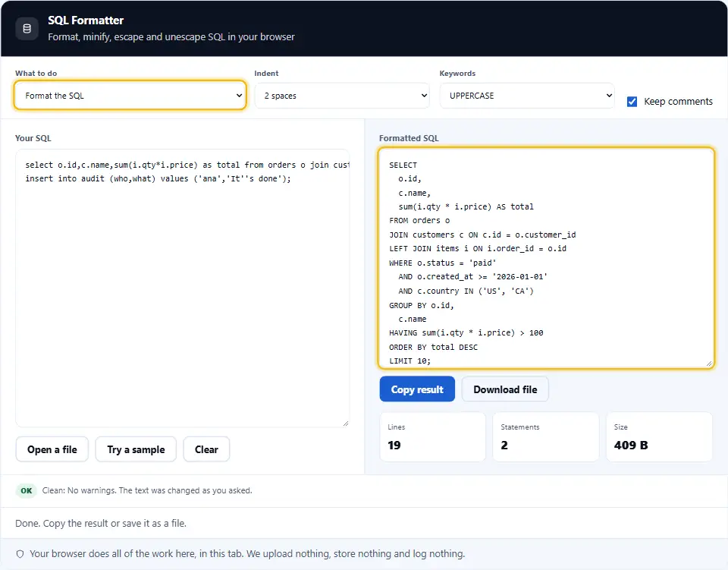Click the 'insert into audit' line in input
728x570 pixels.
click(158, 179)
